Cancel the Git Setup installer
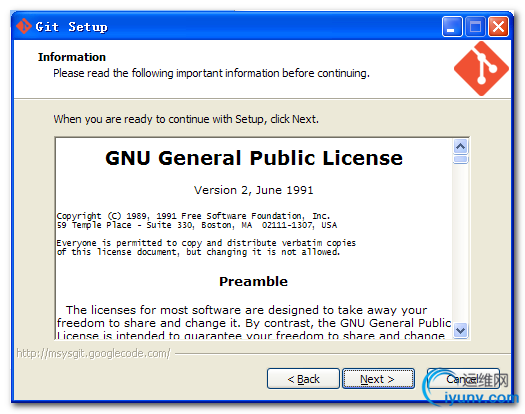 coord(463,379)
